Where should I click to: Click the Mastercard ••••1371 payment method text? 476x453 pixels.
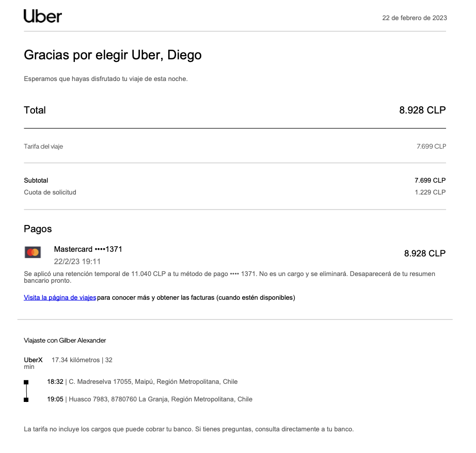pyautogui.click(x=88, y=249)
